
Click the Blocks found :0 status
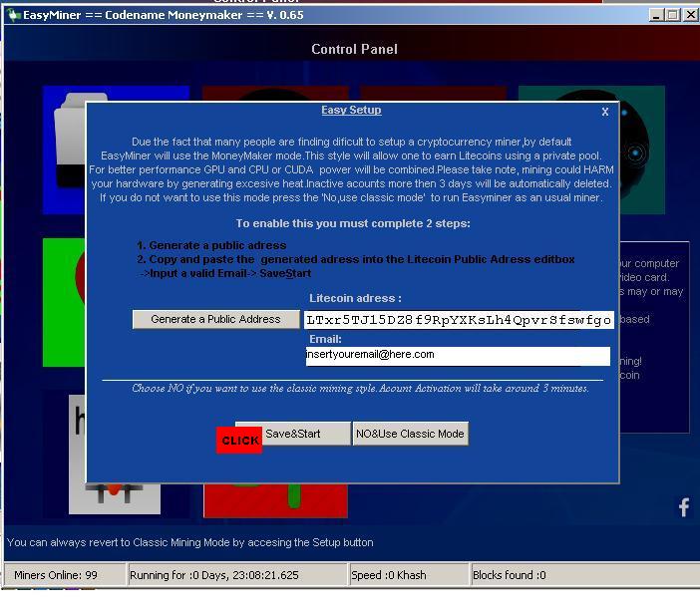pyautogui.click(x=584, y=575)
